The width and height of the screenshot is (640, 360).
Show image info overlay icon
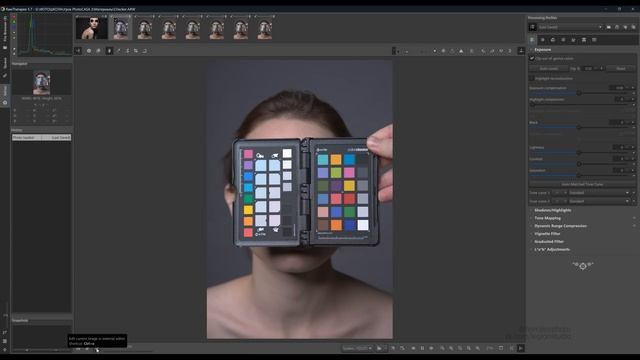(89, 51)
